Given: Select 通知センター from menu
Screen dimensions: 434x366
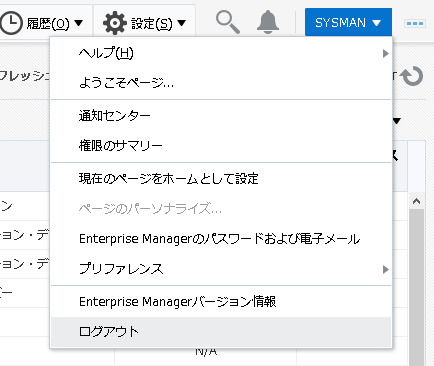Looking at the screenshot, I should click(x=221, y=116).
